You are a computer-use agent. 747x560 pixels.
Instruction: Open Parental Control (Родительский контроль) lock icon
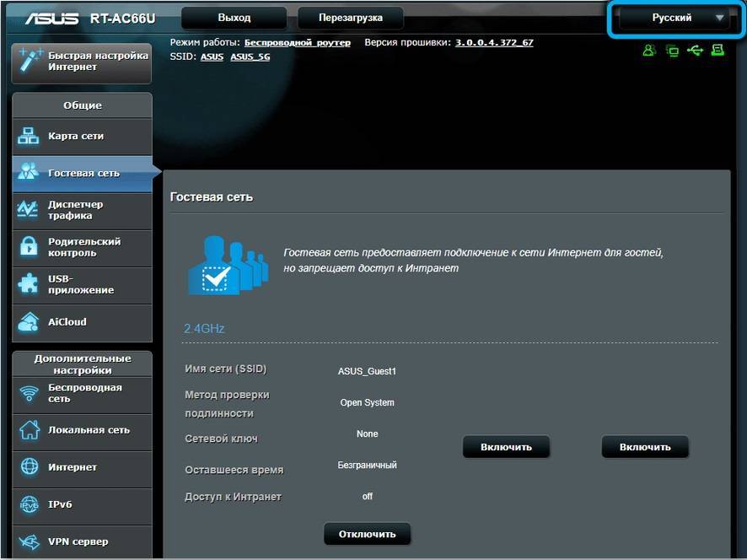point(30,246)
